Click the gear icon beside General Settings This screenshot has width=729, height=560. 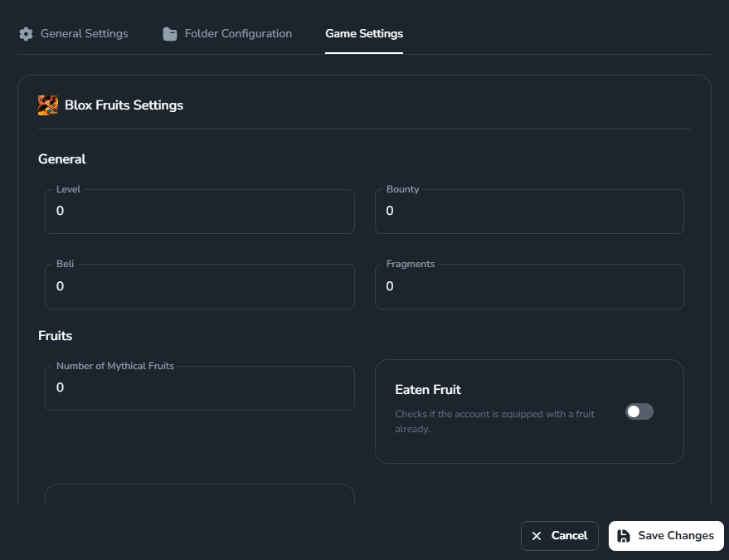coord(26,33)
